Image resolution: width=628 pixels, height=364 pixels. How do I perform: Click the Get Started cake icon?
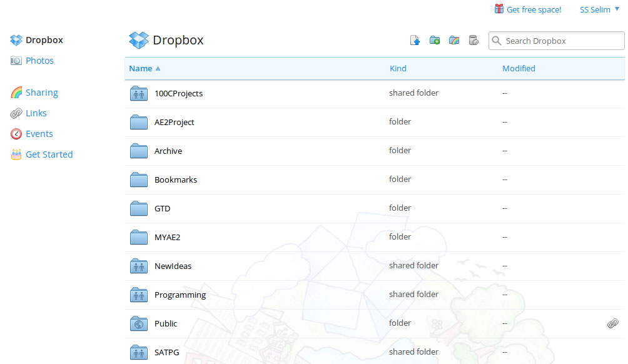click(16, 154)
